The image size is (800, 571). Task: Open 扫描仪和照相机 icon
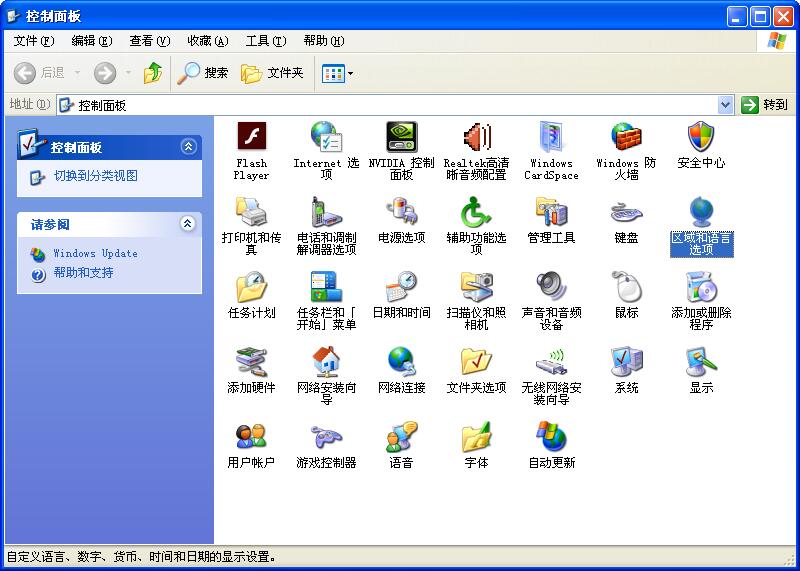click(x=476, y=286)
